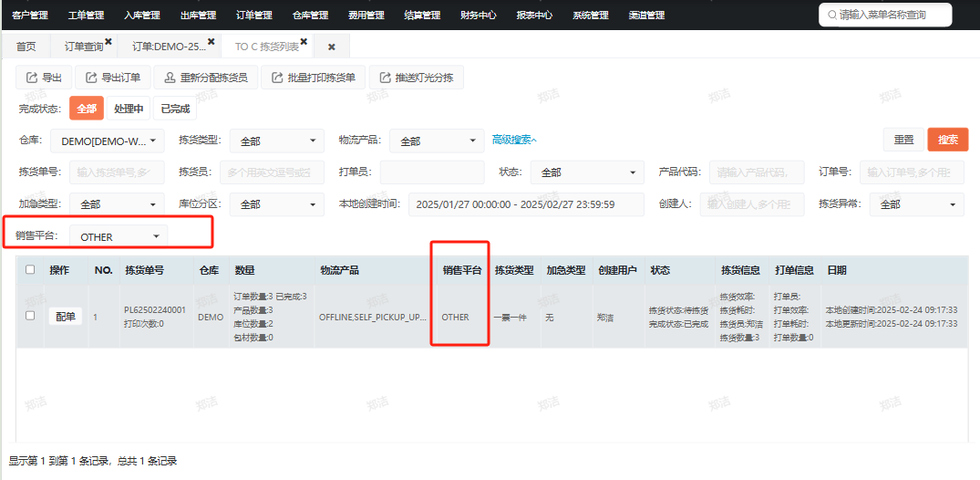980x480 pixels.
Task: Open the 财务中心 menu
Action: coord(478,15)
